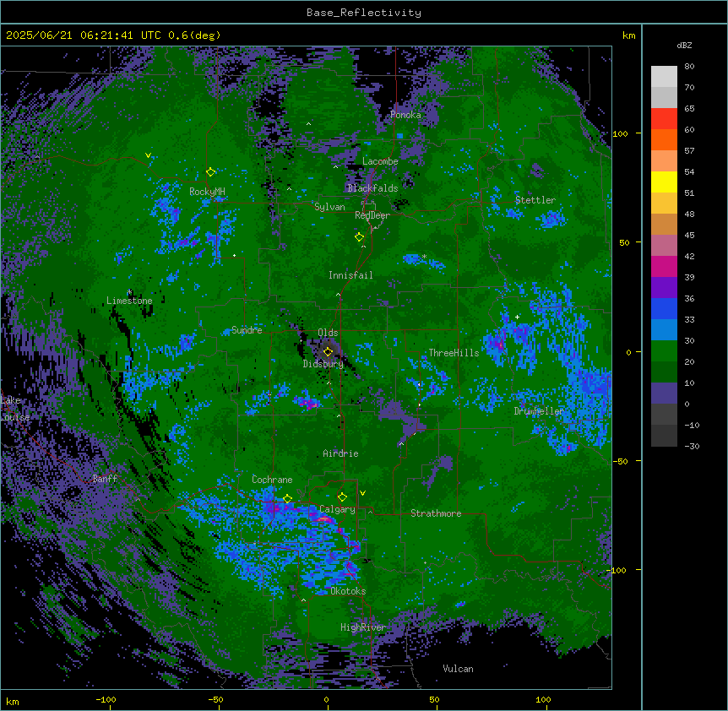Viewport: 728px width, 711px height.
Task: Select the purple 36-39 dBZ legend swatch
Action: click(664, 288)
